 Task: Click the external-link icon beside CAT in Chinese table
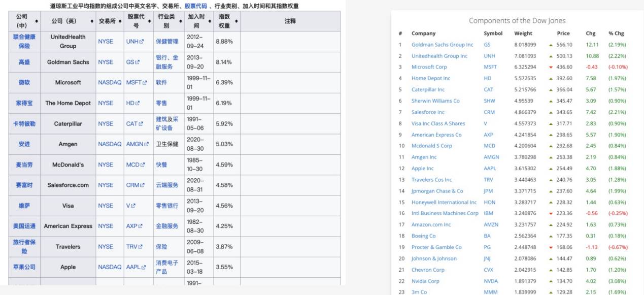click(142, 124)
